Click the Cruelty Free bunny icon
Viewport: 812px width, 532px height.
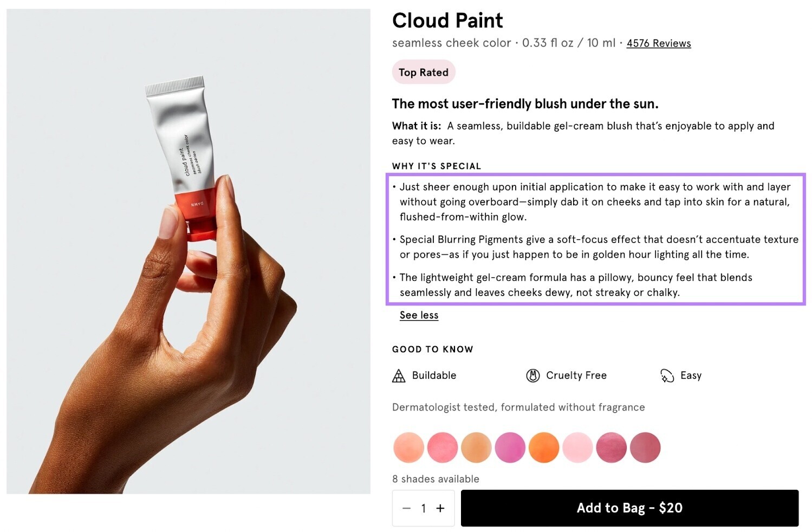[x=532, y=375]
